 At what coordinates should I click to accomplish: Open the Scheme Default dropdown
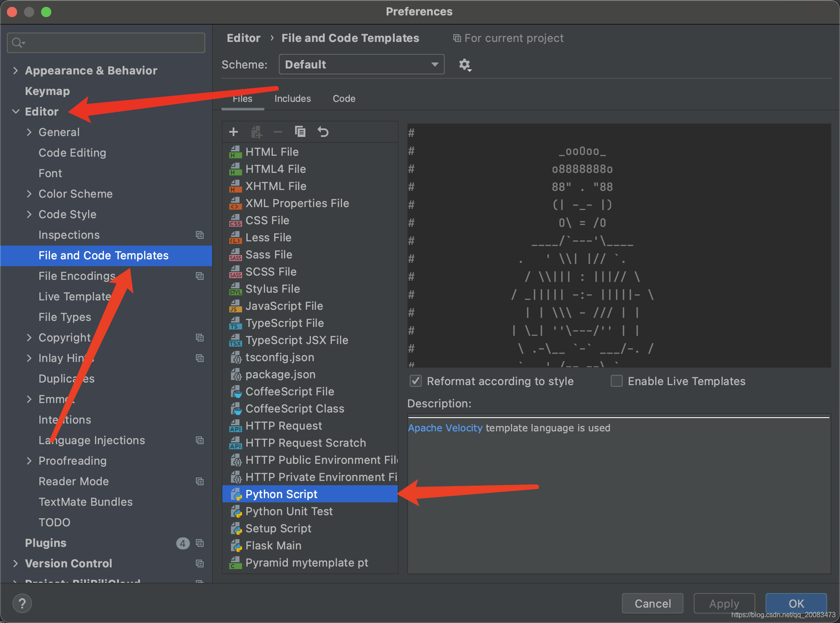tap(361, 65)
